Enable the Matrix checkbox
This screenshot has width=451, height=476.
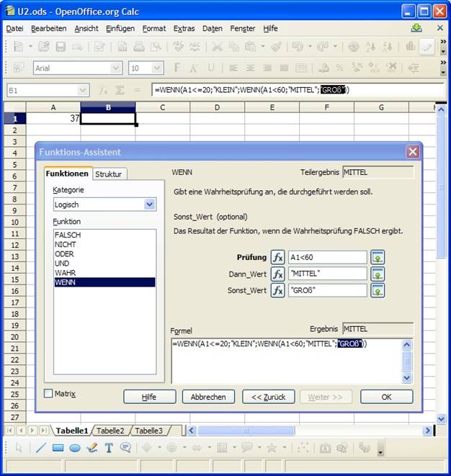48,394
